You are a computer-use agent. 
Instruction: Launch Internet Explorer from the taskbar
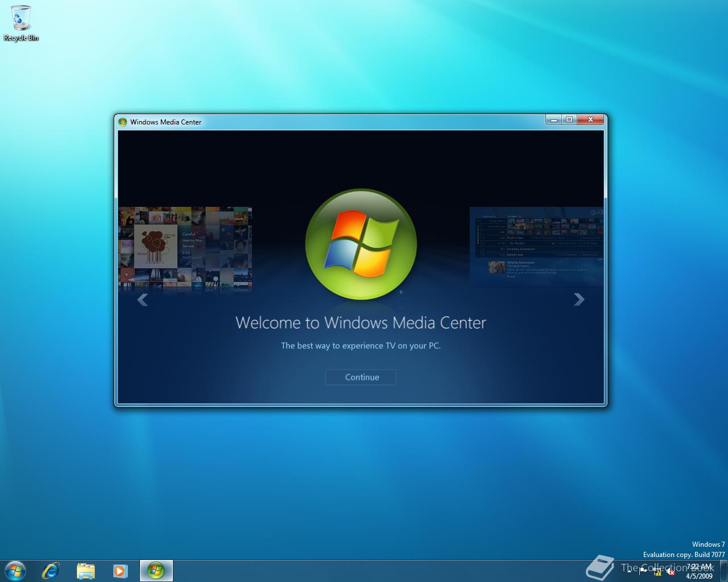[51, 570]
